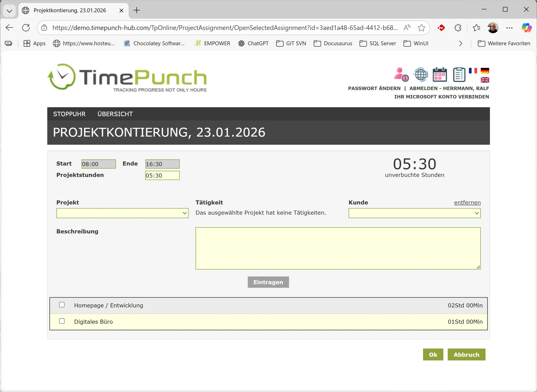
Task: Click the Abbruch button
Action: (x=466, y=354)
